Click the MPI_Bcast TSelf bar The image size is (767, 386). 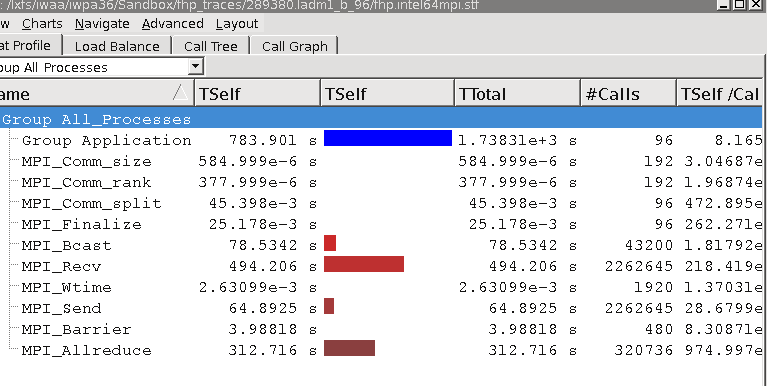click(330, 243)
